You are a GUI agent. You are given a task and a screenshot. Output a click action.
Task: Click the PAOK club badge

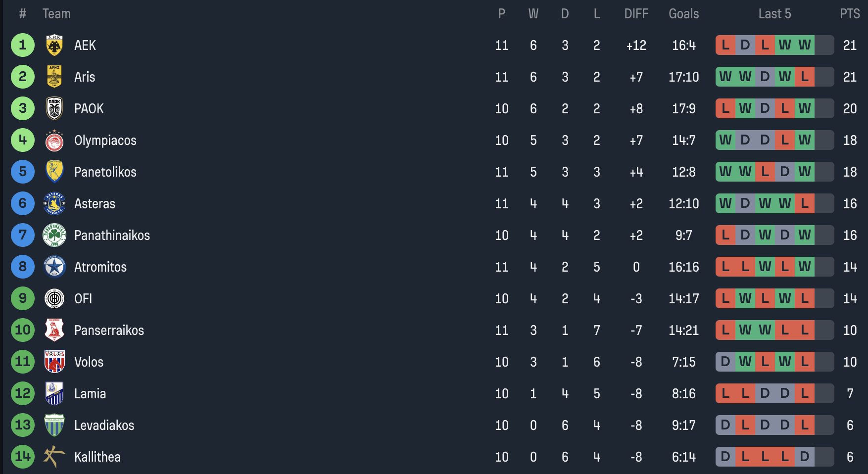(x=54, y=108)
